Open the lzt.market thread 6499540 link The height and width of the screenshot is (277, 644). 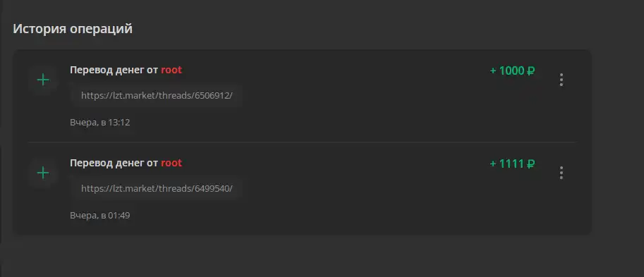tap(157, 188)
